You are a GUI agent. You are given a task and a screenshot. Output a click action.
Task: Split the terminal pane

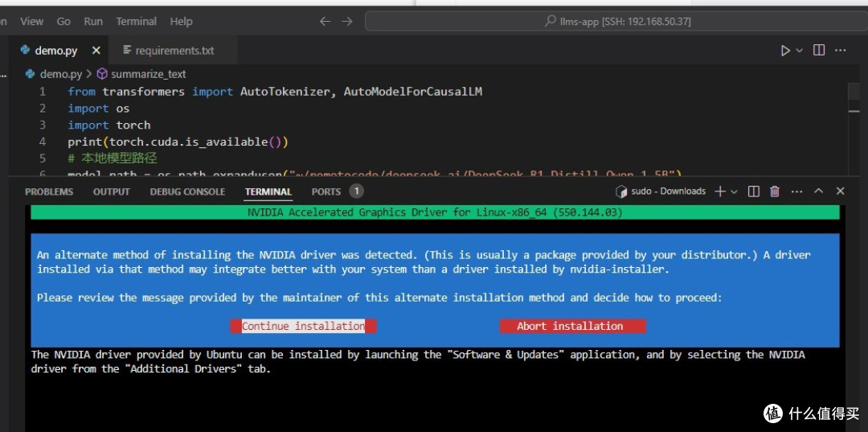click(753, 191)
